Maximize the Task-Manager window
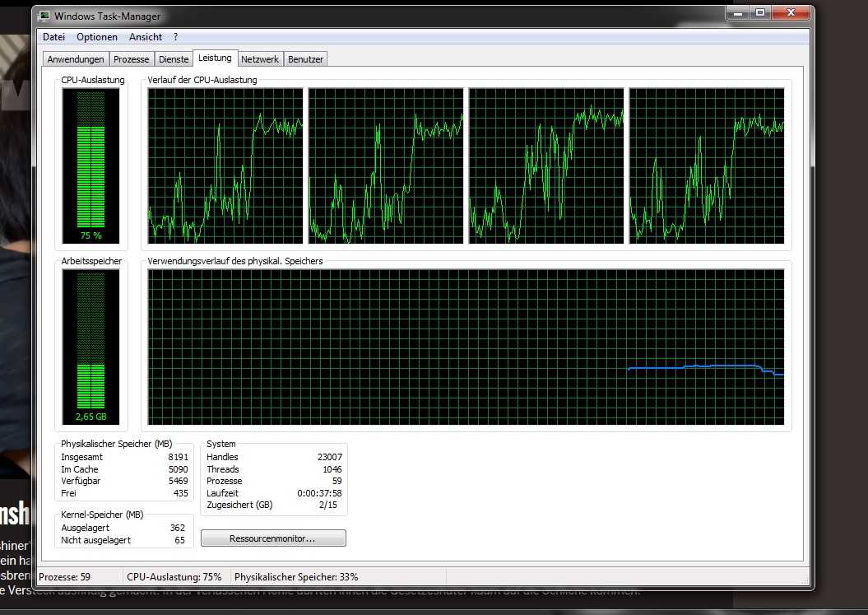Viewport: 868px width, 615px height. pos(760,12)
